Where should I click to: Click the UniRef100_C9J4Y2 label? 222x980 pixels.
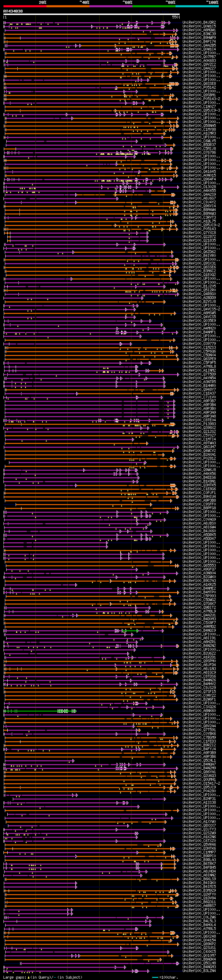[199, 202]
